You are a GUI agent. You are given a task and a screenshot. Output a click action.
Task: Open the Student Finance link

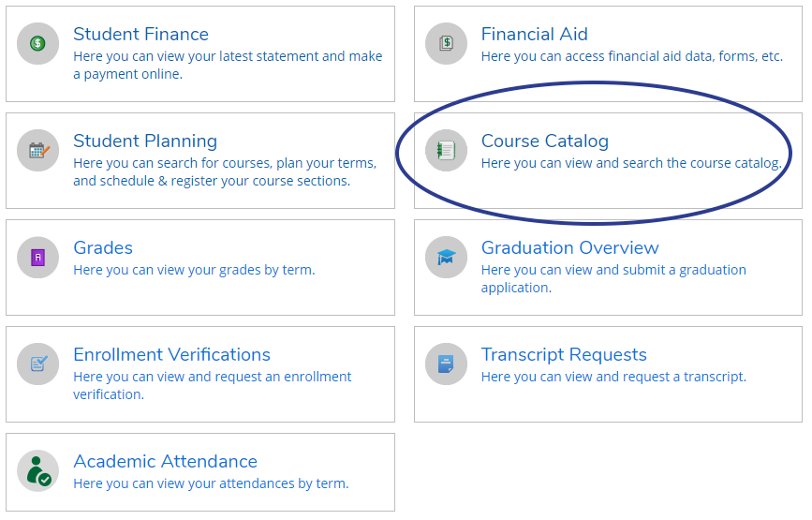point(140,35)
